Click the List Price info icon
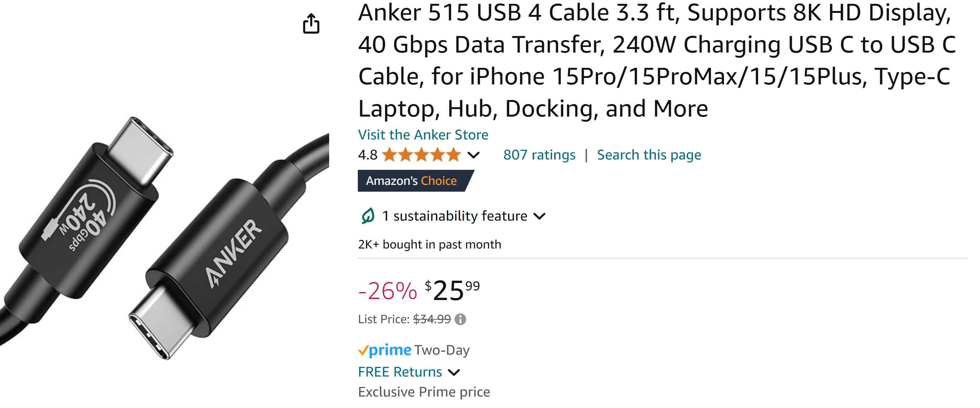980x408 pixels. tap(460, 319)
